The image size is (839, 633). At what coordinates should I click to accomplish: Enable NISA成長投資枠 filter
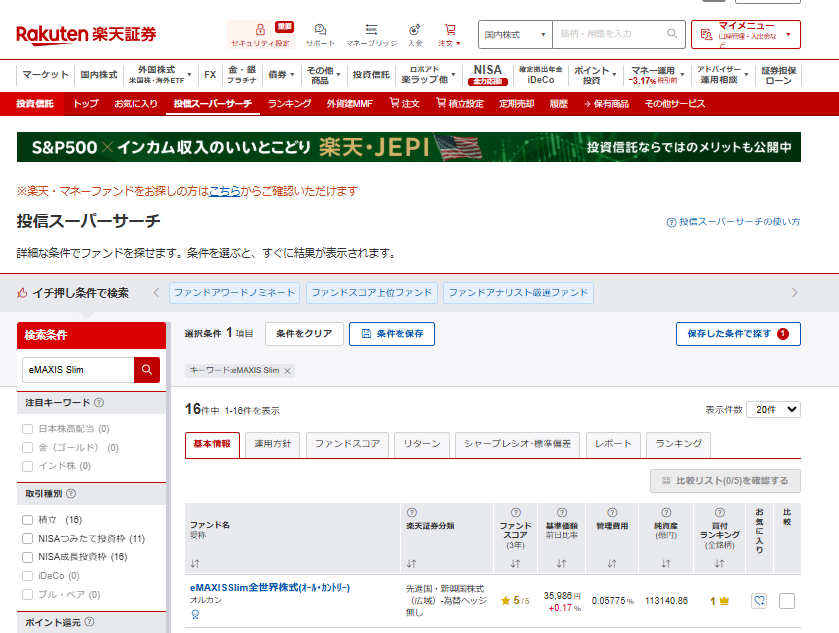[27, 557]
